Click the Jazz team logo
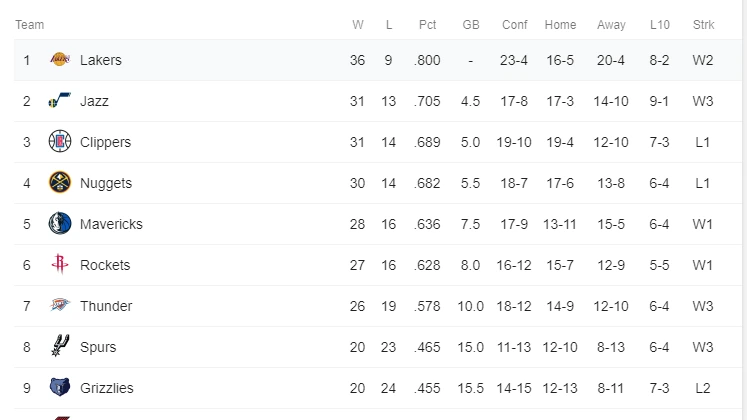This screenshot has width=747, height=420. tap(60, 100)
